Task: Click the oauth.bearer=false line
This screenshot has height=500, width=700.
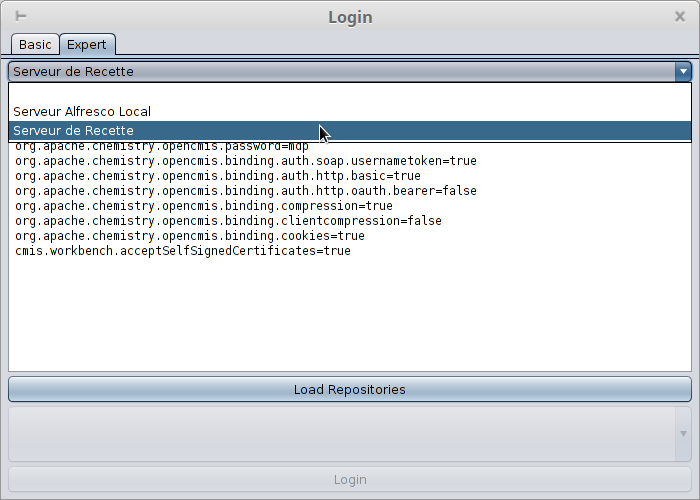Action: click(246, 191)
